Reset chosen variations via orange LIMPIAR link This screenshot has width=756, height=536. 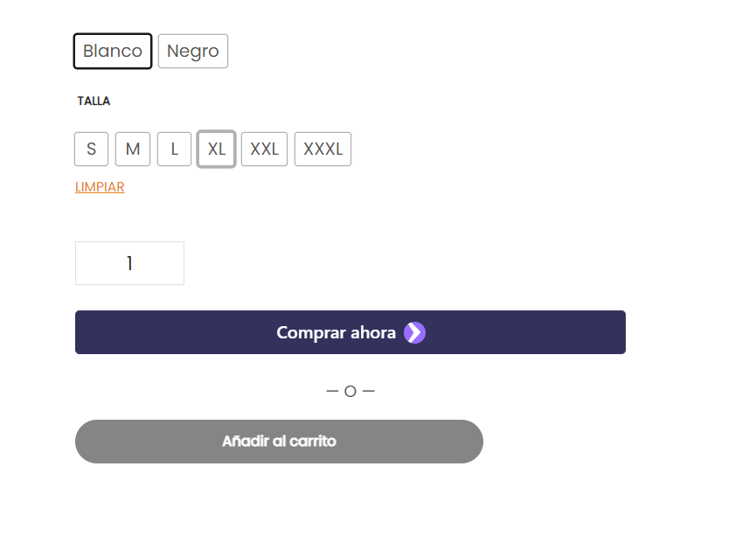click(x=100, y=187)
